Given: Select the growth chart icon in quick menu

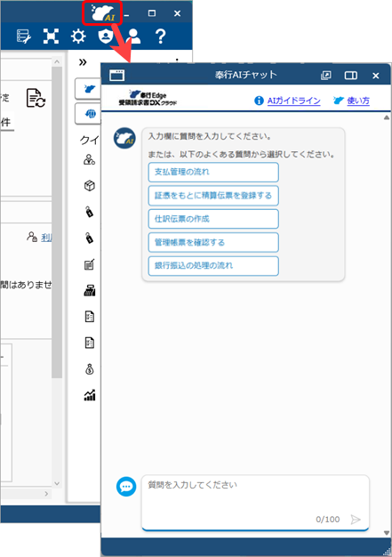Looking at the screenshot, I should [x=90, y=395].
